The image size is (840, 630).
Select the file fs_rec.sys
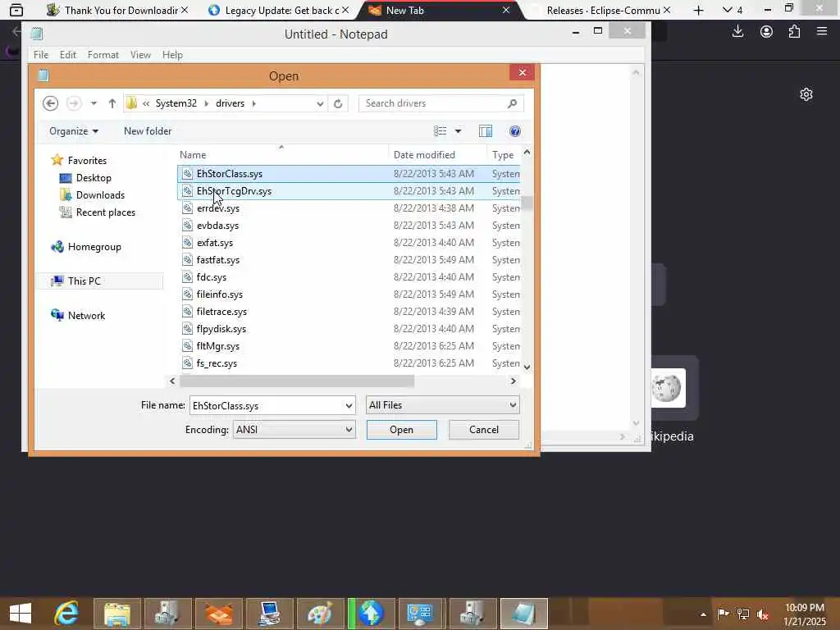(x=348, y=363)
